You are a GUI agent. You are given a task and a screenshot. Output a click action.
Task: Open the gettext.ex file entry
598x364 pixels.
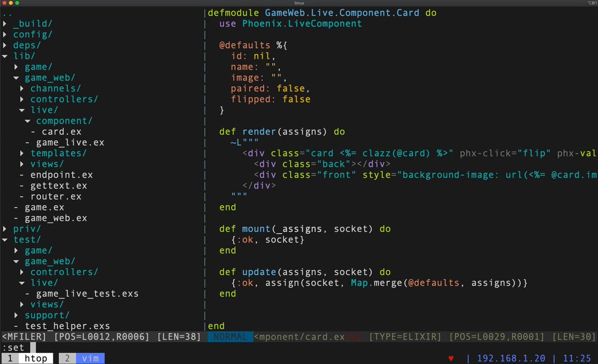click(x=58, y=186)
